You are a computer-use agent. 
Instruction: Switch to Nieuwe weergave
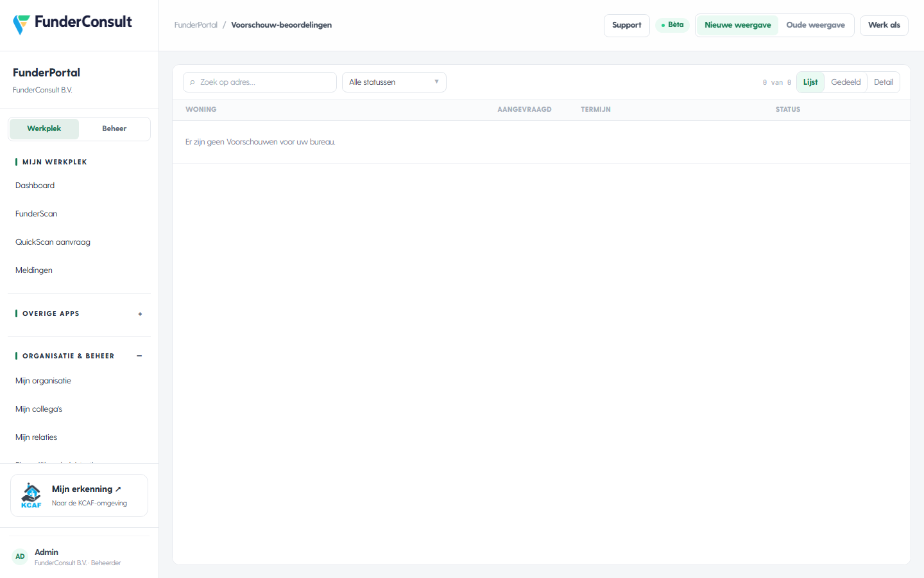point(737,25)
